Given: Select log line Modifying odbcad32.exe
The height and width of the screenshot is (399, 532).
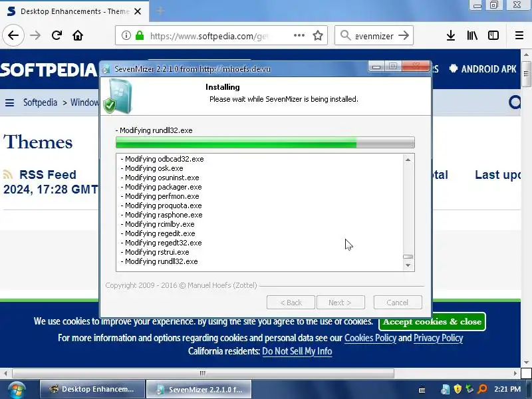Looking at the screenshot, I should click(162, 159).
